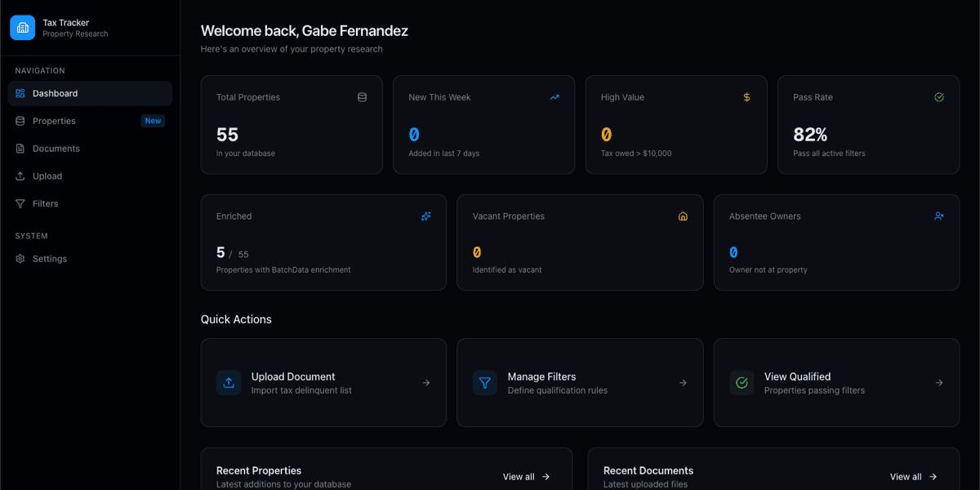
Task: Open Settings under System section
Action: (x=49, y=259)
